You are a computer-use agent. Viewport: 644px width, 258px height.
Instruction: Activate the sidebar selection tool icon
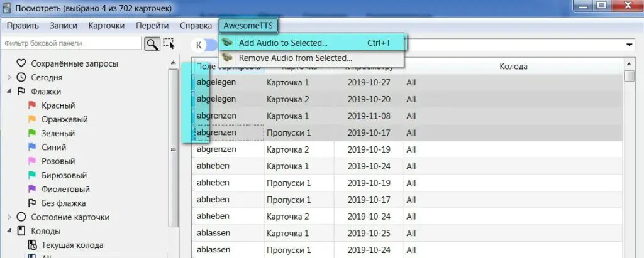(169, 43)
